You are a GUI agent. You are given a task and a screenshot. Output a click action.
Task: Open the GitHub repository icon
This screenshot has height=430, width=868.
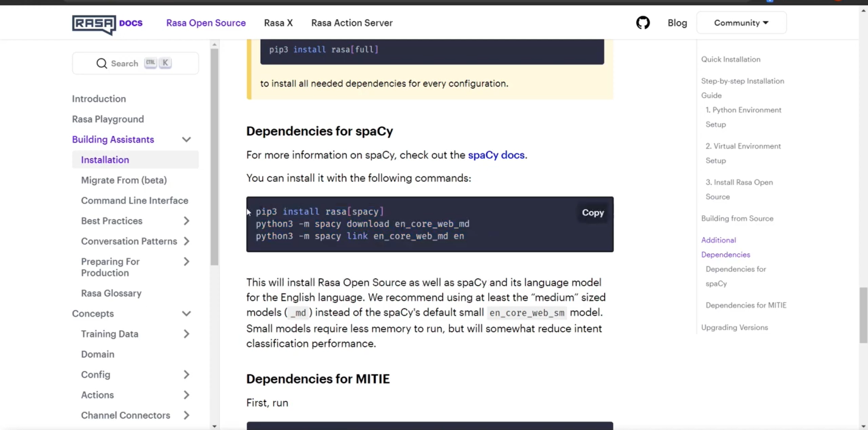click(643, 23)
